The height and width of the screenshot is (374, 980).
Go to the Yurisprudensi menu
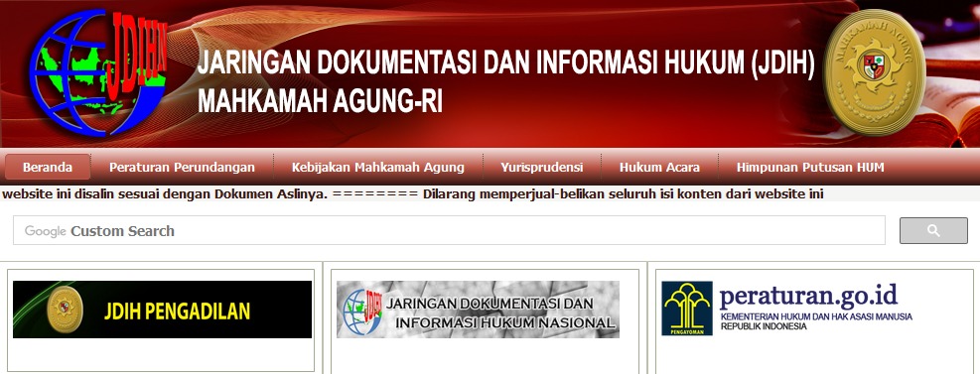click(542, 168)
